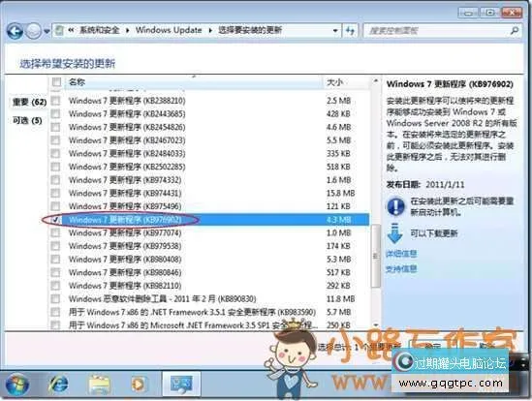This screenshot has height=401, width=532.
Task: Click the 11.8 MB size cell
Action: (341, 299)
